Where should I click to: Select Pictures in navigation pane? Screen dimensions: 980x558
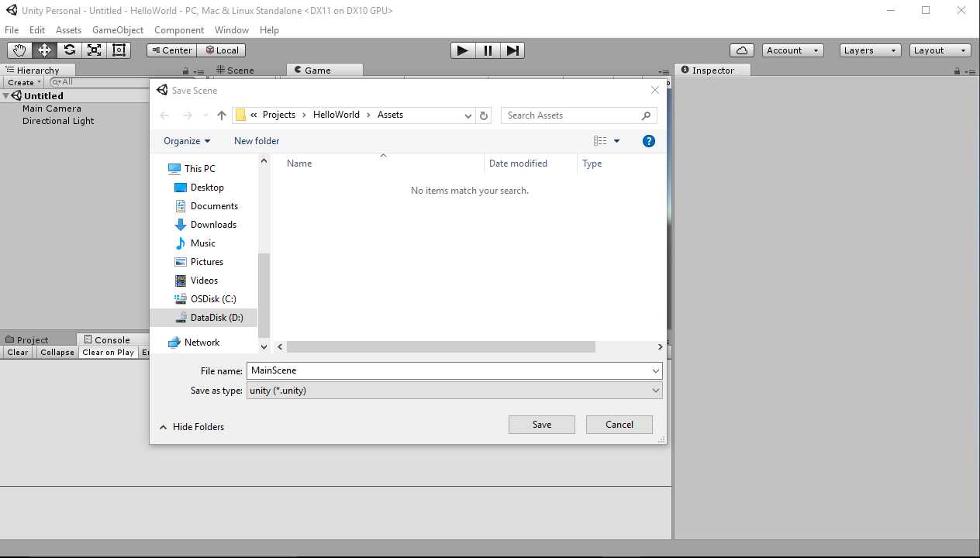click(x=207, y=262)
